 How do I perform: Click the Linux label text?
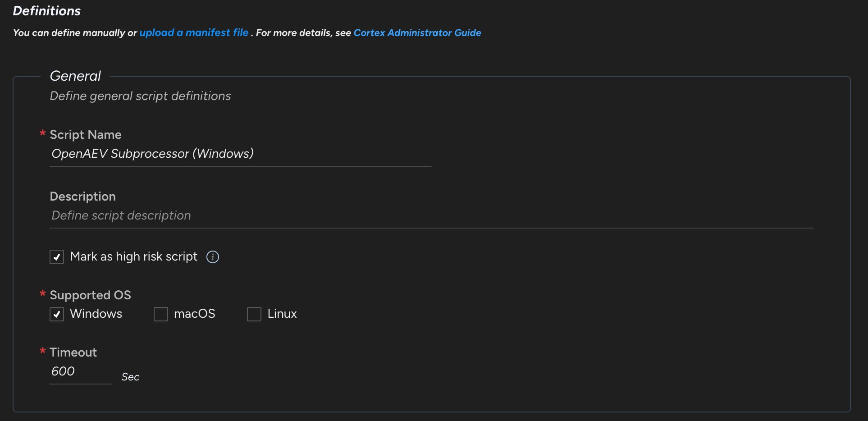click(282, 314)
